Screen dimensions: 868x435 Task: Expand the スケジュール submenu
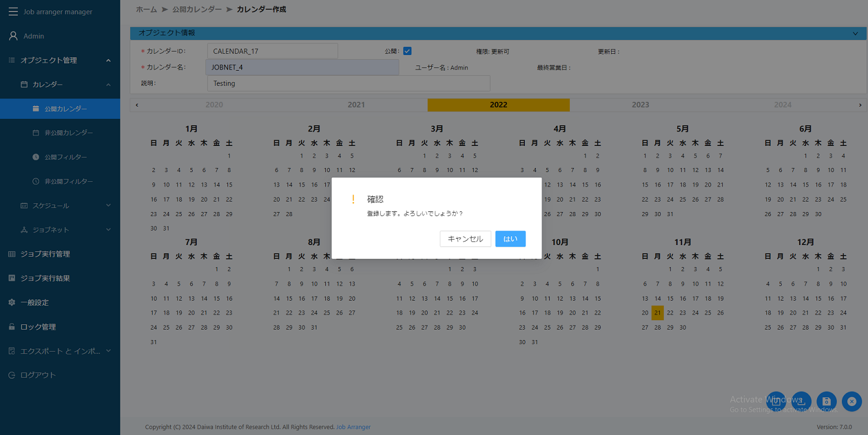(x=108, y=206)
